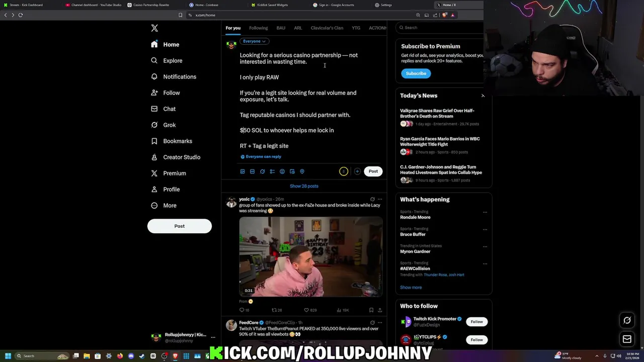This screenshot has width=644, height=362.
Task: Open the floating Grok button
Action: pyautogui.click(x=627, y=320)
